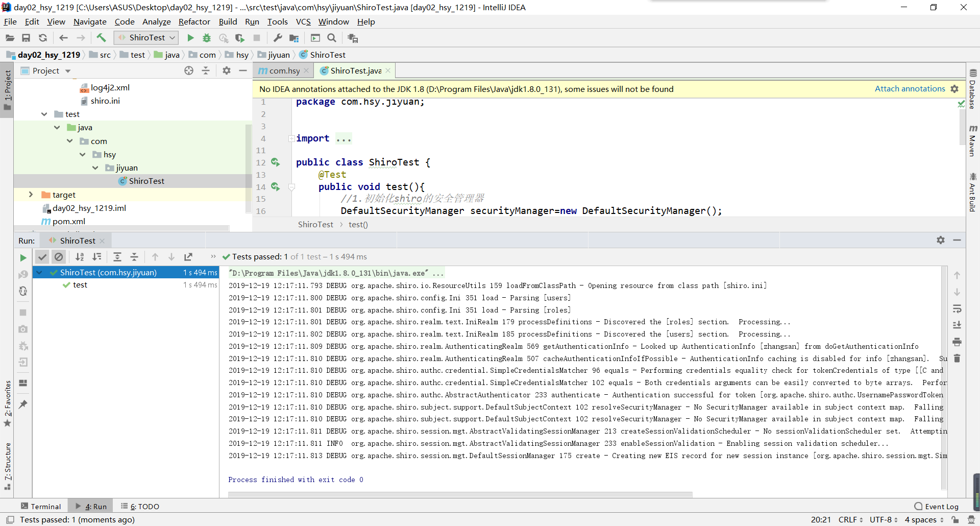Expand the target folder in project tree
This screenshot has width=980, height=526.
point(31,195)
